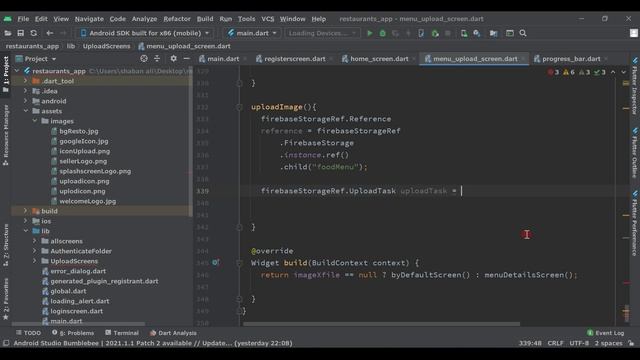Viewport: 640px width, 360px height.
Task: Open the File menu
Action: point(23,19)
